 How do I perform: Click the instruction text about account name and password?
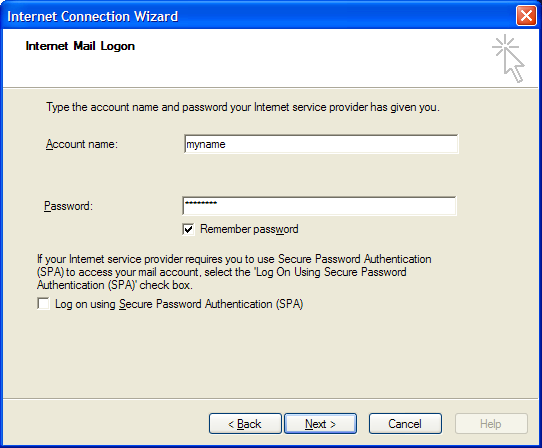pos(243,107)
